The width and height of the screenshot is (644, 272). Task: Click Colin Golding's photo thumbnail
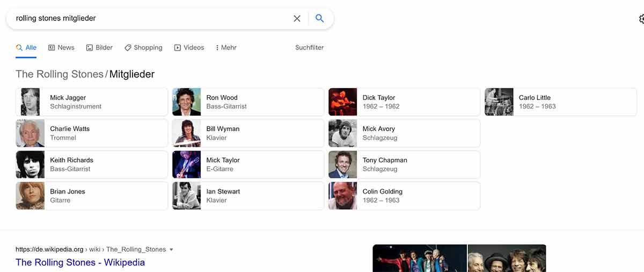(343, 196)
